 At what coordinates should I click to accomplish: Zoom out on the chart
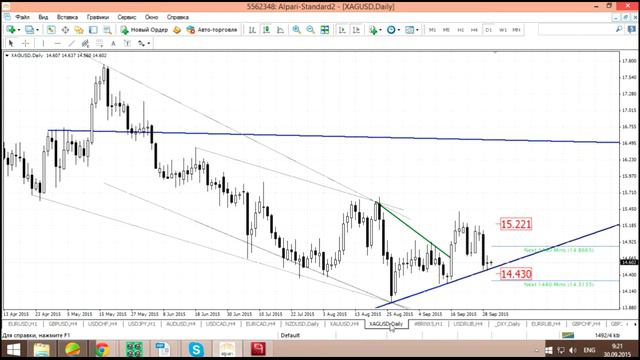[x=311, y=30]
